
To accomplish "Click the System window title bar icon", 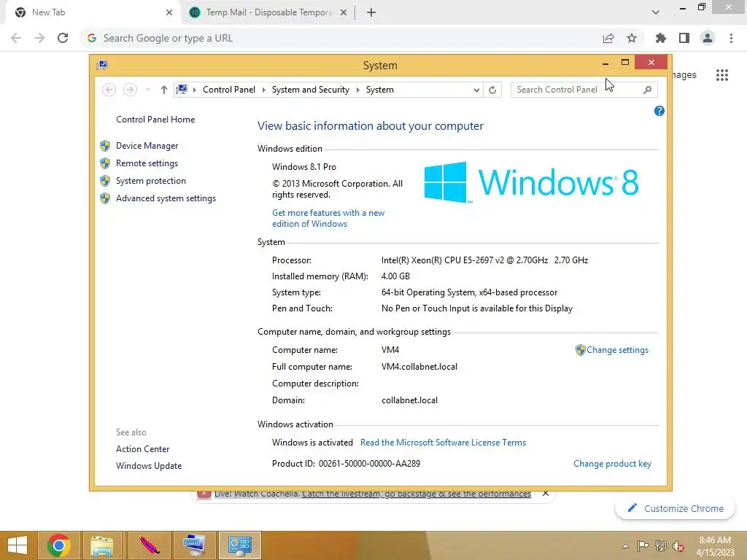I will (102, 65).
